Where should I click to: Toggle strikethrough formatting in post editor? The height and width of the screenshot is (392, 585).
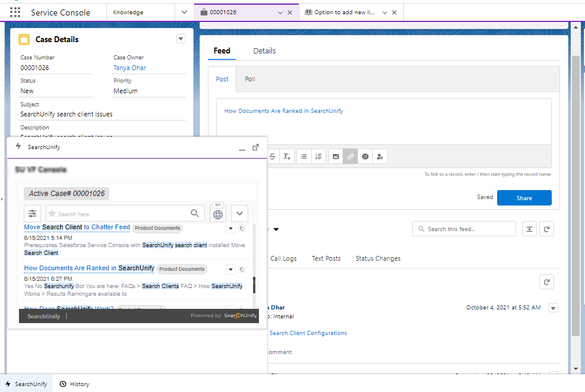(273, 156)
